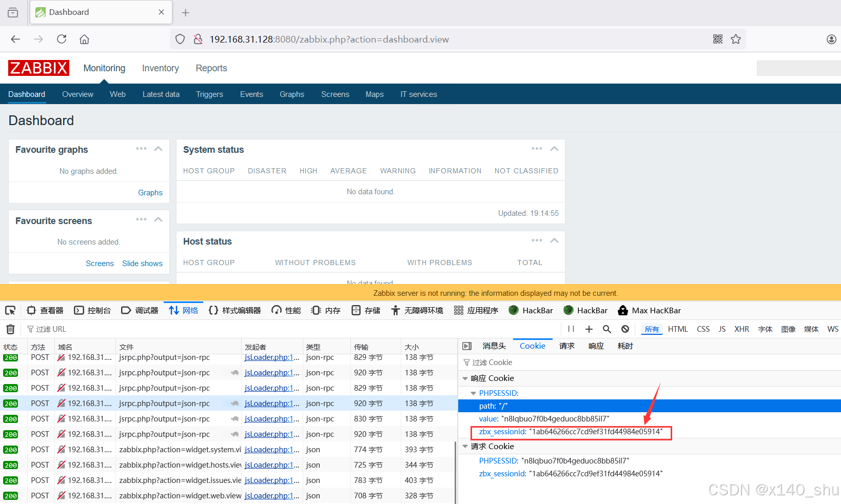Collapse Favourite screens widget
The height and width of the screenshot is (504, 841).
click(x=159, y=219)
